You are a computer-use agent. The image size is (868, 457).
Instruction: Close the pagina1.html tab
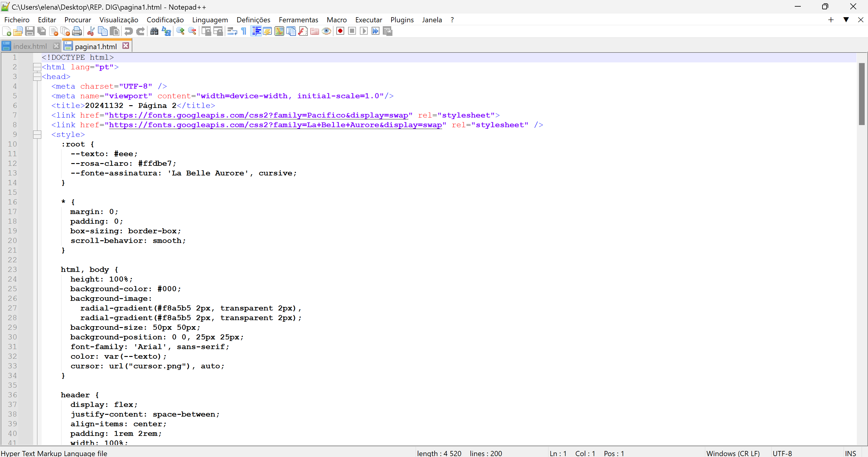(126, 46)
